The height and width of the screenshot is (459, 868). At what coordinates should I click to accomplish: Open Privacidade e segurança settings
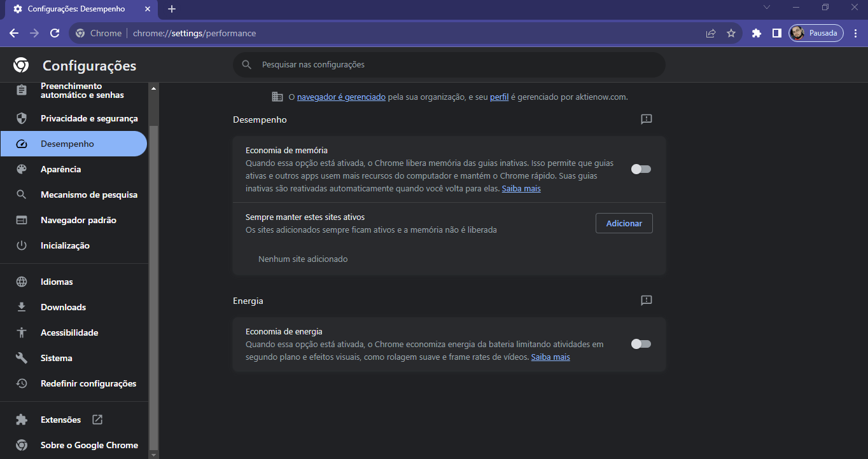pos(89,118)
